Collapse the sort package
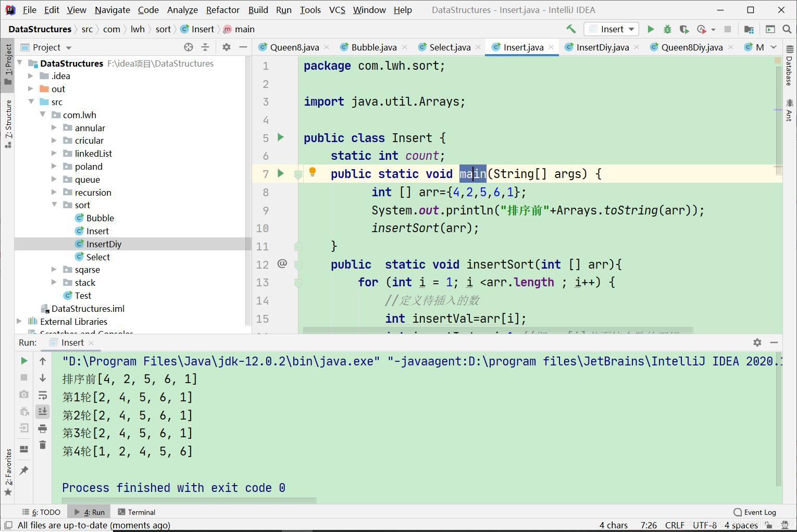This screenshot has height=532, width=797. tap(54, 205)
